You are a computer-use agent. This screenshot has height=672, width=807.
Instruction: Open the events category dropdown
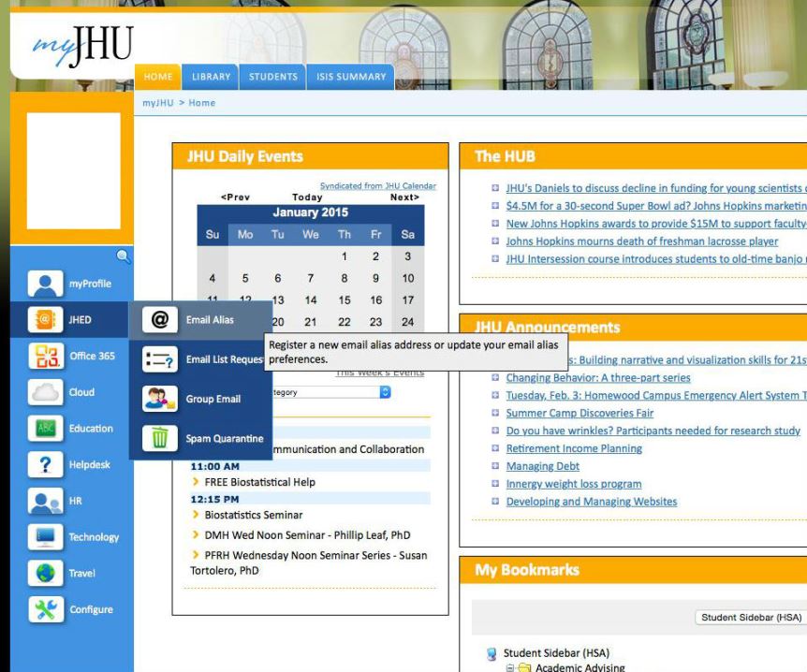click(331, 392)
